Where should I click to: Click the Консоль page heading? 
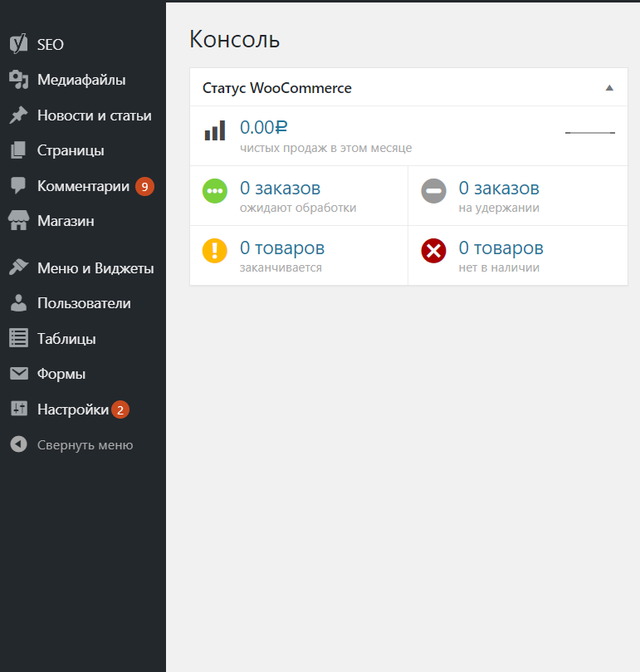pyautogui.click(x=234, y=39)
